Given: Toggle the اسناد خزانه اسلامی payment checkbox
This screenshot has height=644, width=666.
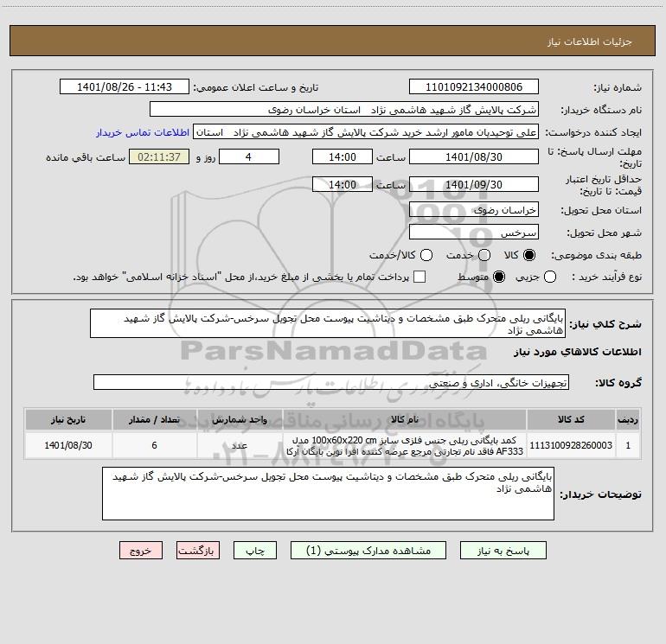Looking at the screenshot, I should [x=419, y=277].
